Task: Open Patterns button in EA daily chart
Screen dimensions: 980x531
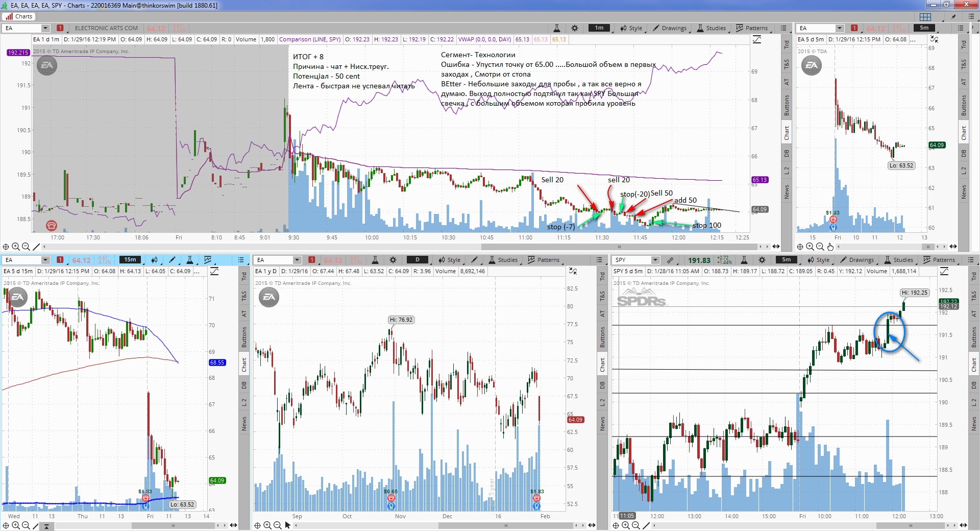Action: [x=544, y=260]
